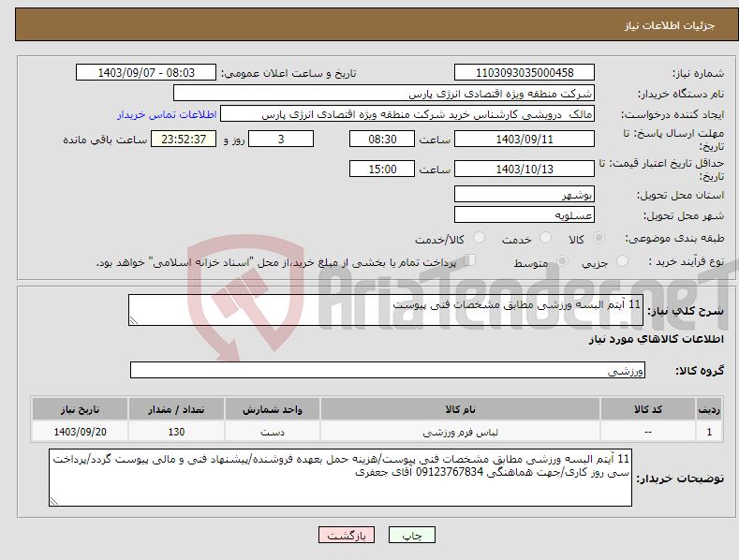The height and width of the screenshot is (560, 739).
Task: Click the جزئیات اطلاعات نیاز header title
Action: coord(670,25)
